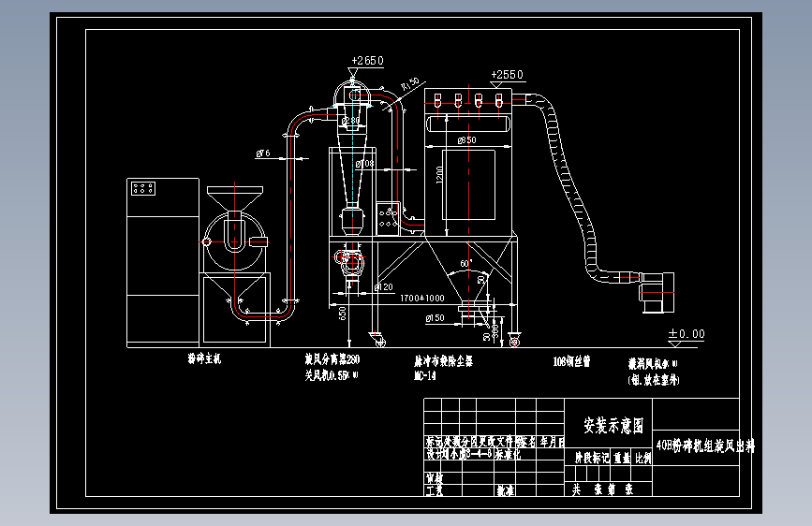Click the +2550 elevation label
This screenshot has width=812, height=526.
507,75
